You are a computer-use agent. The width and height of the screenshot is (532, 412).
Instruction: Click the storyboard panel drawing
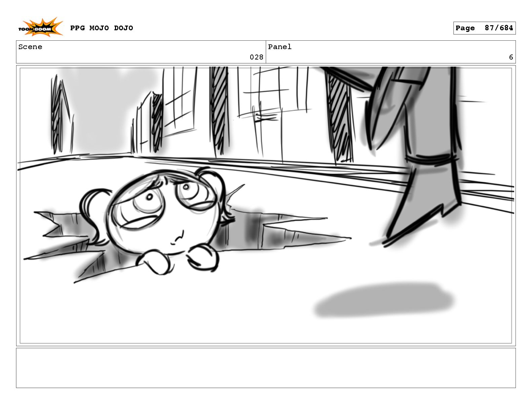(266, 205)
